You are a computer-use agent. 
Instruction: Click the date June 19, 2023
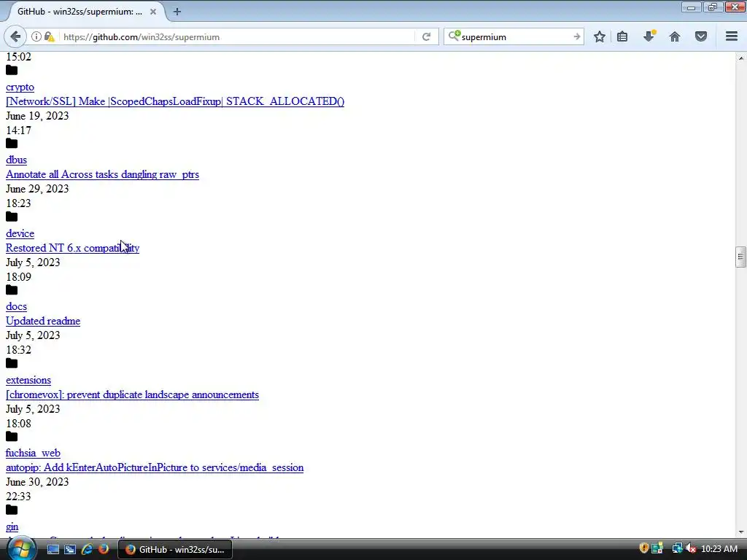tap(37, 116)
